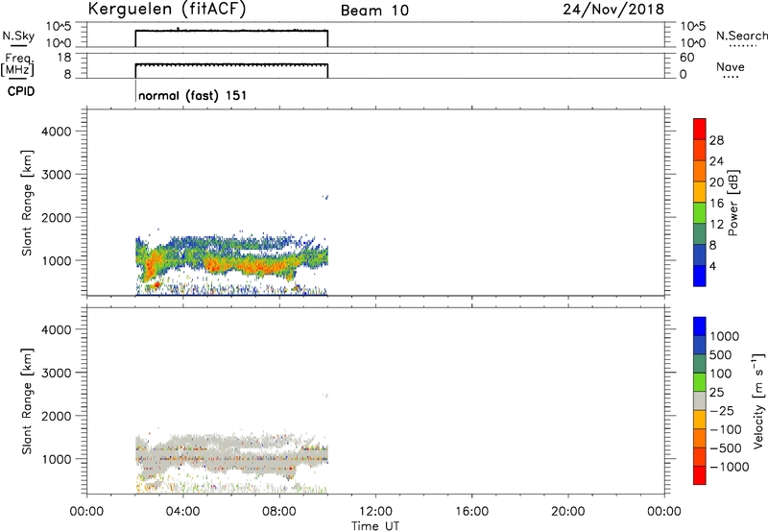The height and width of the screenshot is (532, 768).
Task: Click 'Slant Range [km]' label of power panel
Action: click(x=27, y=204)
